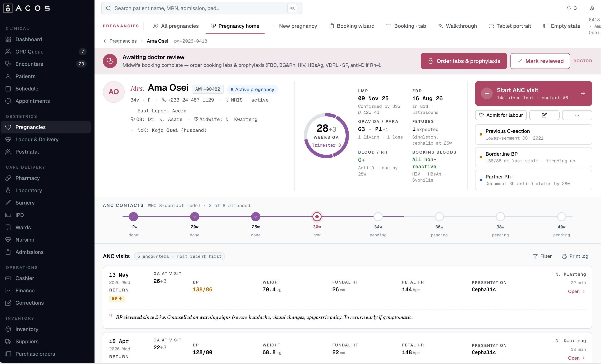Image resolution: width=601 pixels, height=364 pixels.
Task: Open Purchase orders item
Action: [x=46, y=354]
